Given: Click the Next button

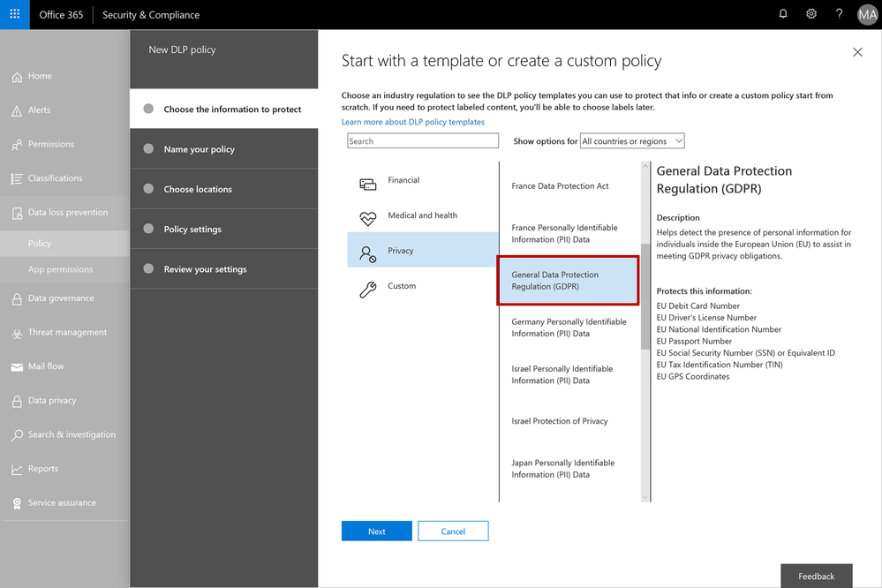Looking at the screenshot, I should (376, 531).
